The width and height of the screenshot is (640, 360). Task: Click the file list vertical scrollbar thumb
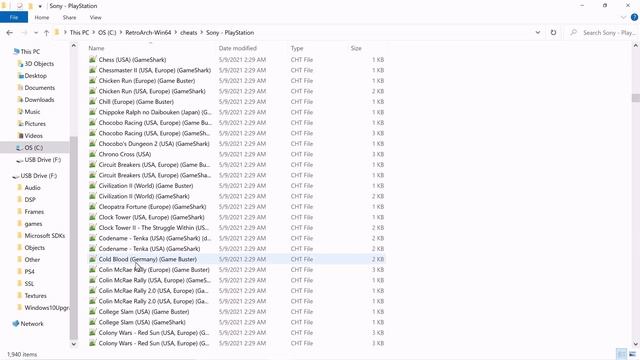[636, 98]
